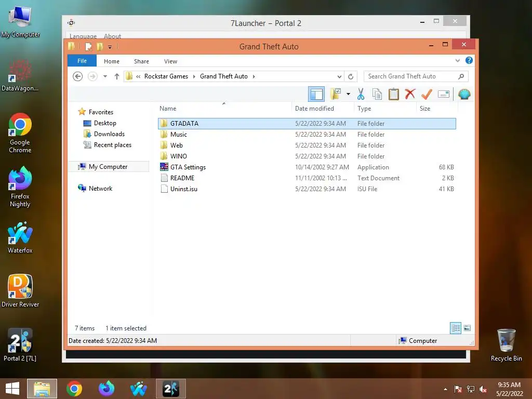The height and width of the screenshot is (399, 532).
Task: Toggle the preview pane layout button
Action: pyautogui.click(x=316, y=94)
